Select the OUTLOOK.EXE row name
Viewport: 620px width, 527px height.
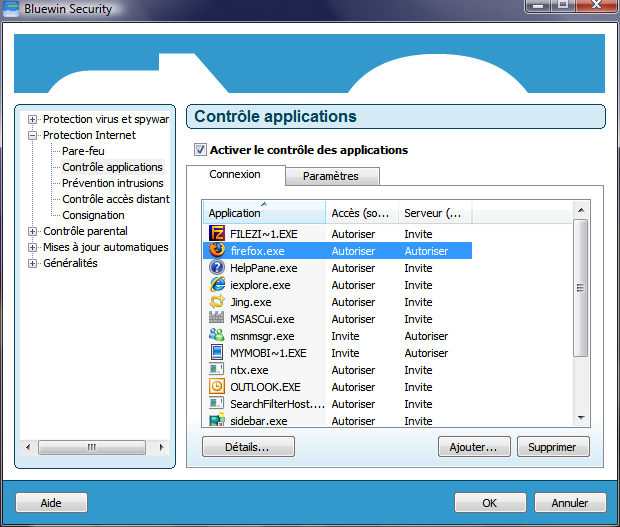265,387
